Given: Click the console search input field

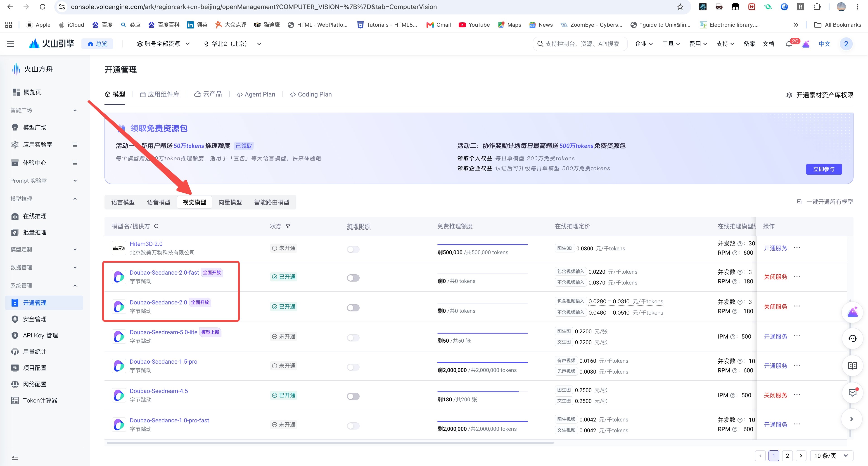Looking at the screenshot, I should pos(580,44).
